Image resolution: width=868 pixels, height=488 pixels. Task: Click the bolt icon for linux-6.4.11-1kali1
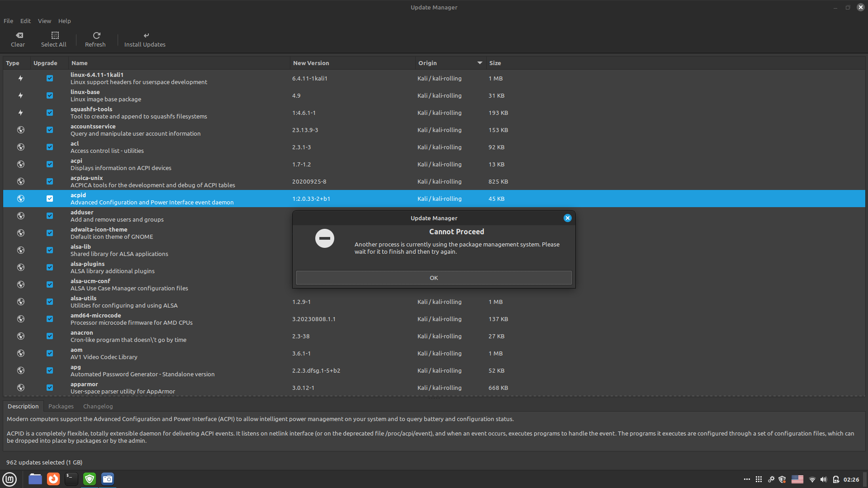click(x=21, y=78)
